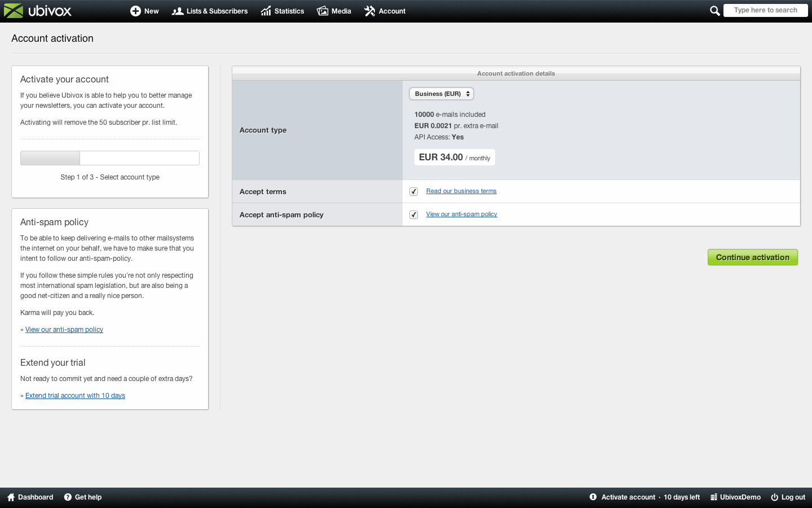The width and height of the screenshot is (812, 508).
Task: Click the 'EUR 34.00 / monthly' price box
Action: click(454, 157)
